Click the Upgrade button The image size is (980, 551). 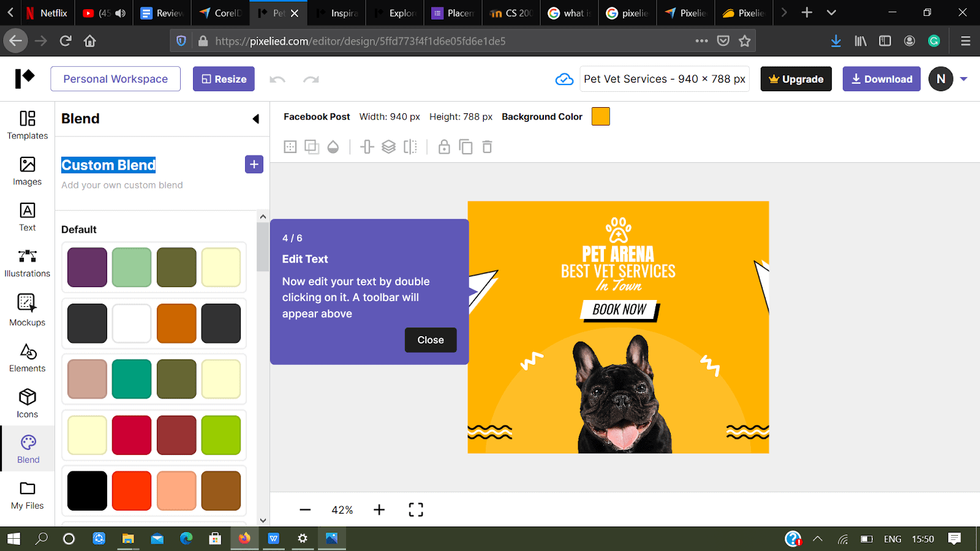click(796, 79)
